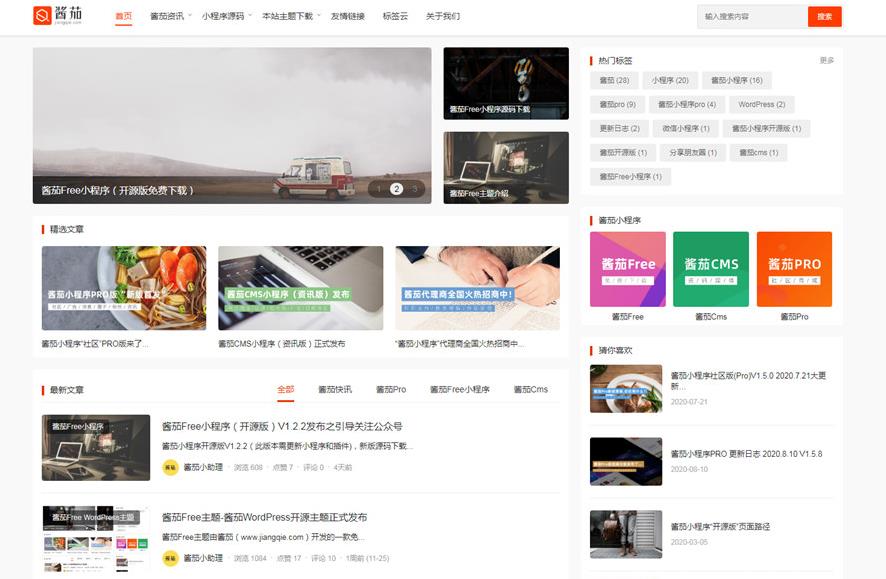Select the 首页 menu item
886x579 pixels.
pyautogui.click(x=125, y=15)
